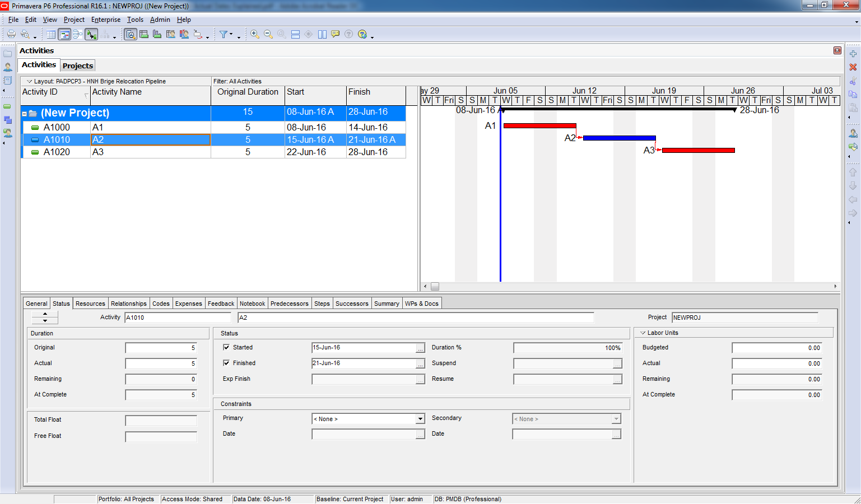This screenshot has height=504, width=861.
Task: Switch to the Relationships tab
Action: [128, 304]
